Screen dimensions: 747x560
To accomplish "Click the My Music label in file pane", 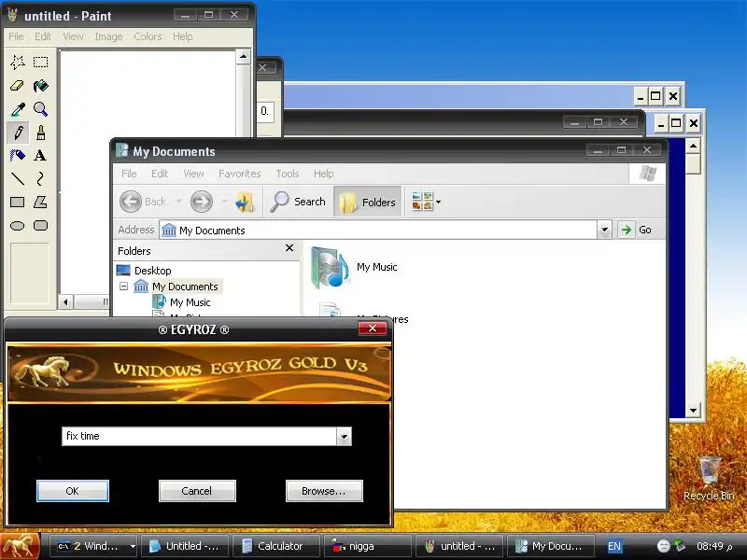I will 377,267.
